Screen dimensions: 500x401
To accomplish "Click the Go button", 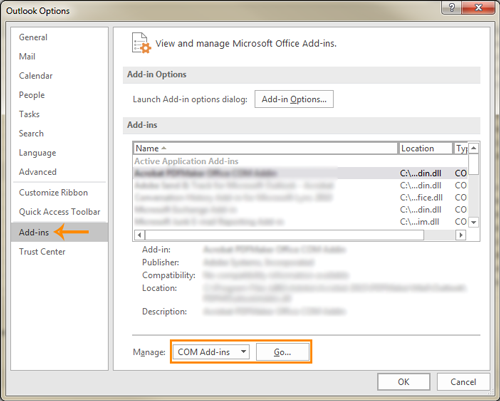I will click(282, 352).
